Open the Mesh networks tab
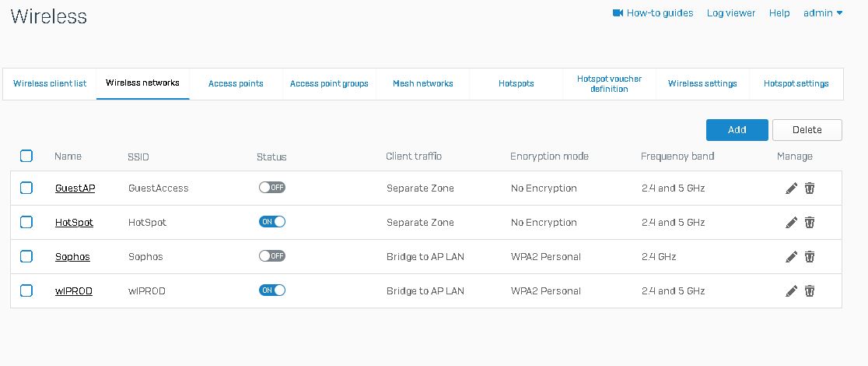 point(422,83)
